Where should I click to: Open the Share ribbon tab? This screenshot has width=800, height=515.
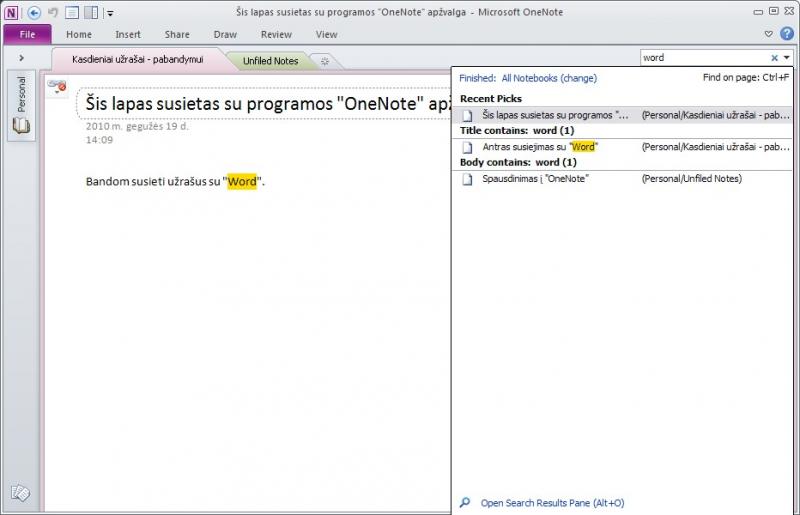[177, 34]
